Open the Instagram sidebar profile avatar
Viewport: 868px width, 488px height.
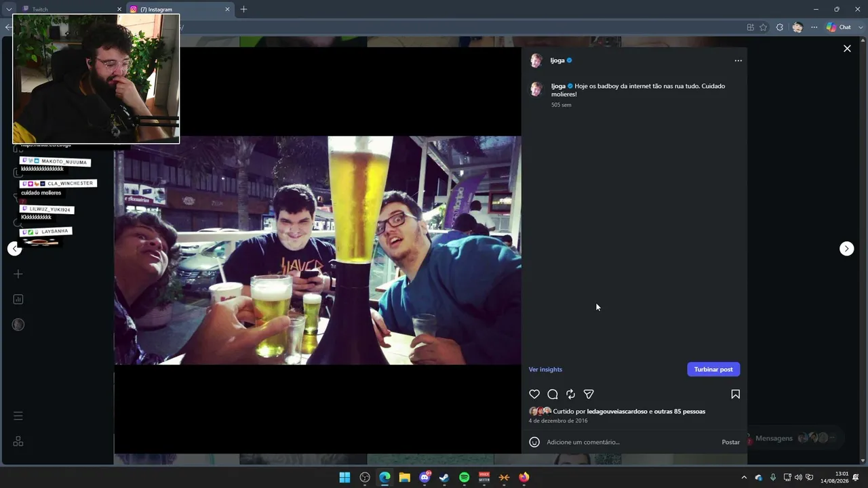18,325
